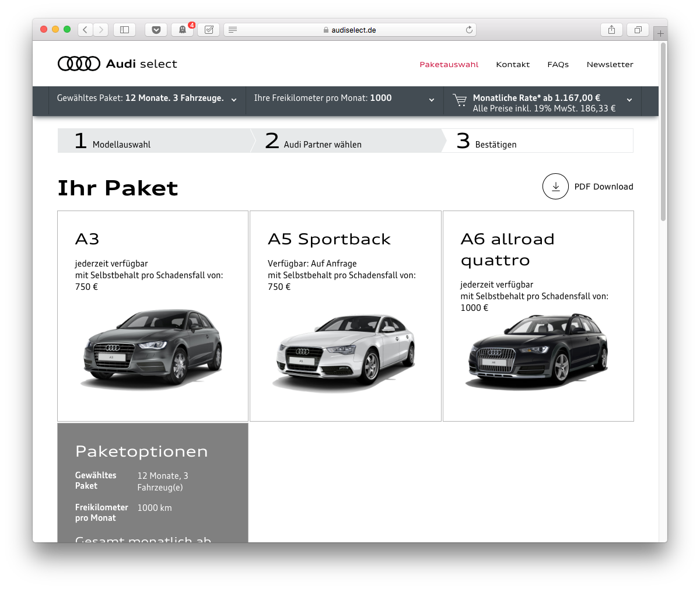
Task: Click '12 Monate, 3 Fahrzeug(e)' value
Action: coord(163,482)
